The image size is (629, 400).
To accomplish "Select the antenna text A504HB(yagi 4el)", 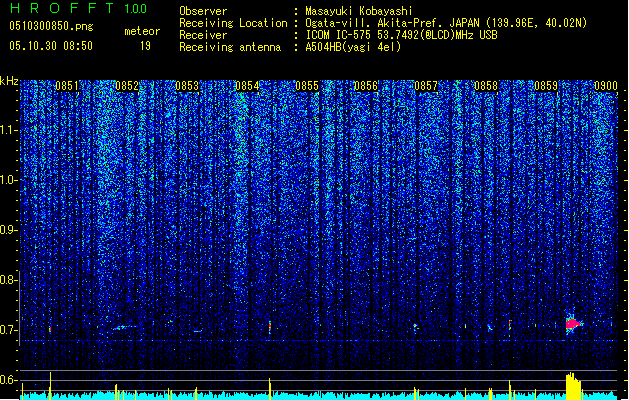I will [x=353, y=47].
